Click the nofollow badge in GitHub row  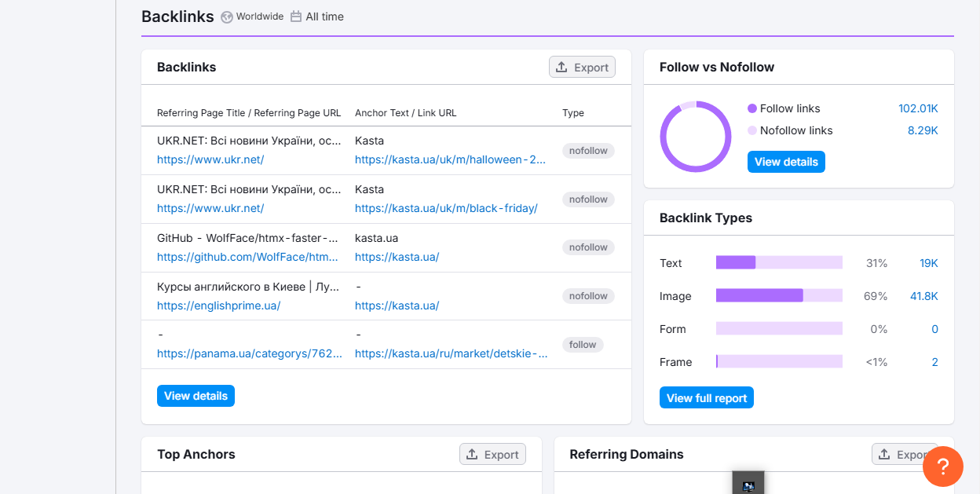(x=588, y=247)
